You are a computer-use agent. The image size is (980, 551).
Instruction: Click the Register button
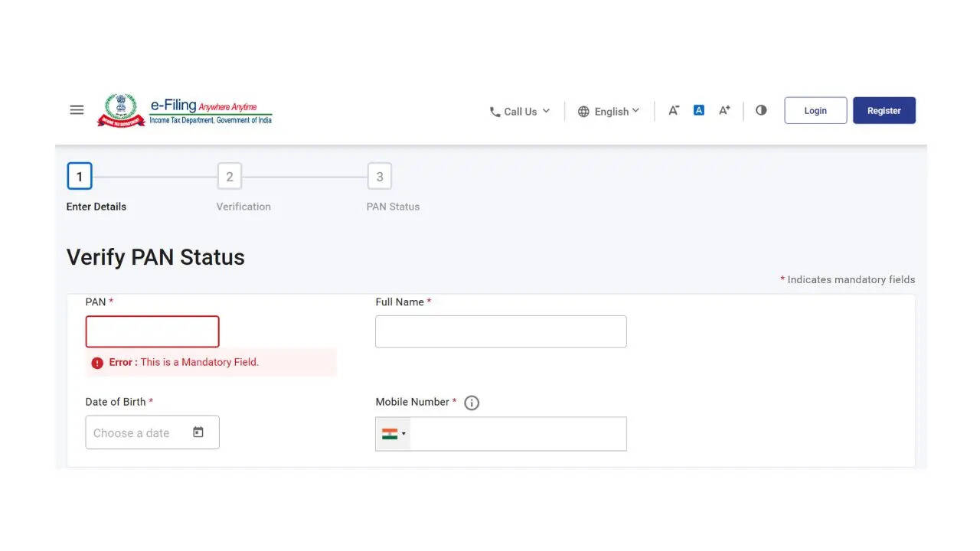pos(884,110)
